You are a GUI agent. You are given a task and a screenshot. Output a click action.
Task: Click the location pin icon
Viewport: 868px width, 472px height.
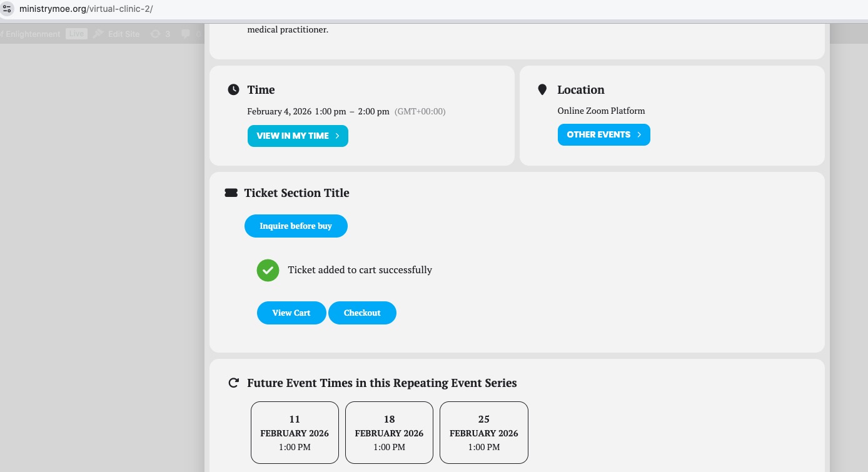pyautogui.click(x=542, y=89)
